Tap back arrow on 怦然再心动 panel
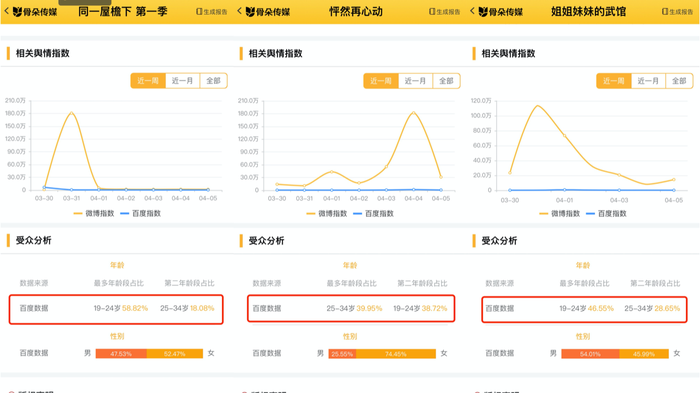 [239, 11]
